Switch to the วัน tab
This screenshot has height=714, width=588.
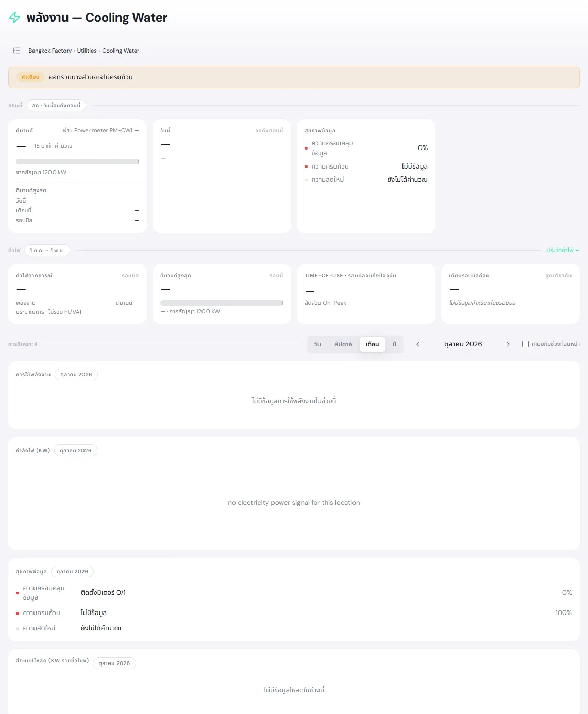tap(317, 344)
